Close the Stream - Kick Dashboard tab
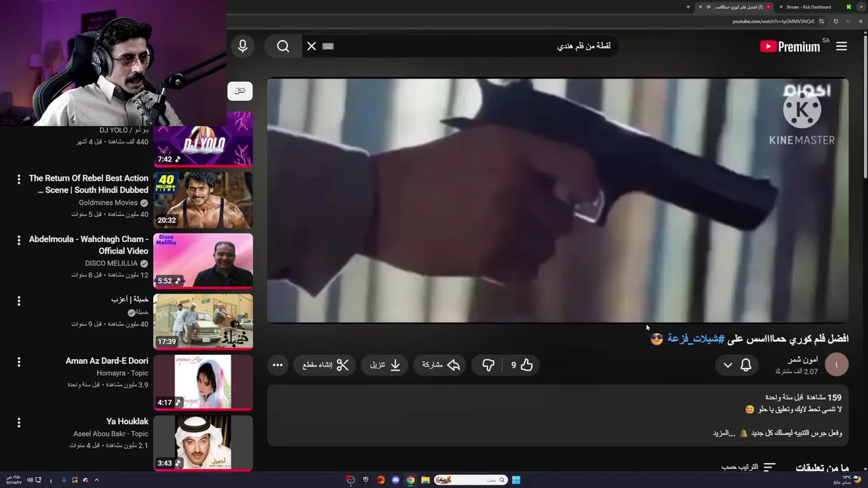Viewport: 868px width, 488px height. pyautogui.click(x=781, y=7)
